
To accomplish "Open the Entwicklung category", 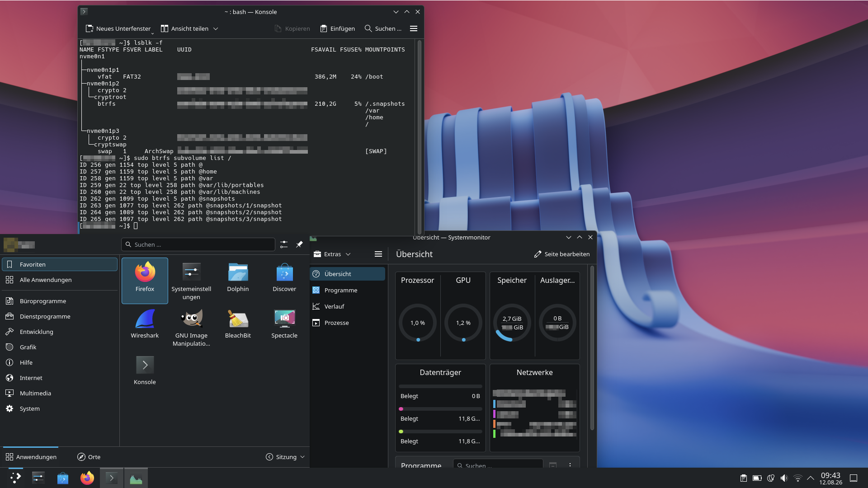I will [60, 332].
